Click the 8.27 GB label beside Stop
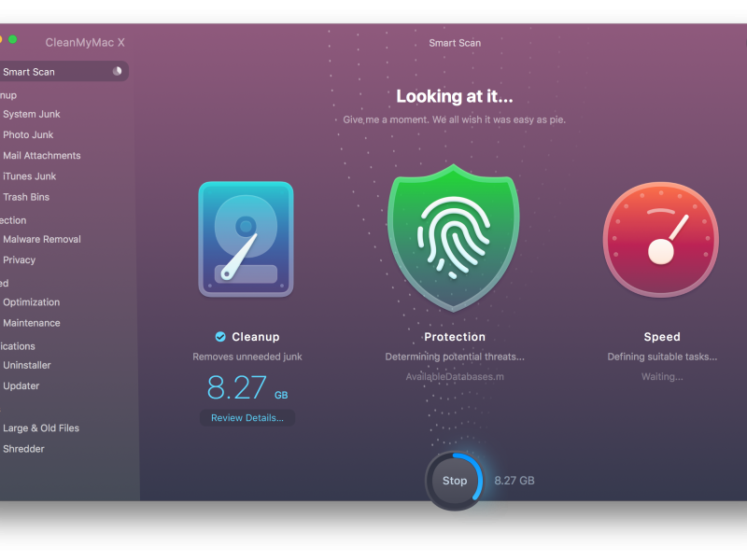 [514, 481]
